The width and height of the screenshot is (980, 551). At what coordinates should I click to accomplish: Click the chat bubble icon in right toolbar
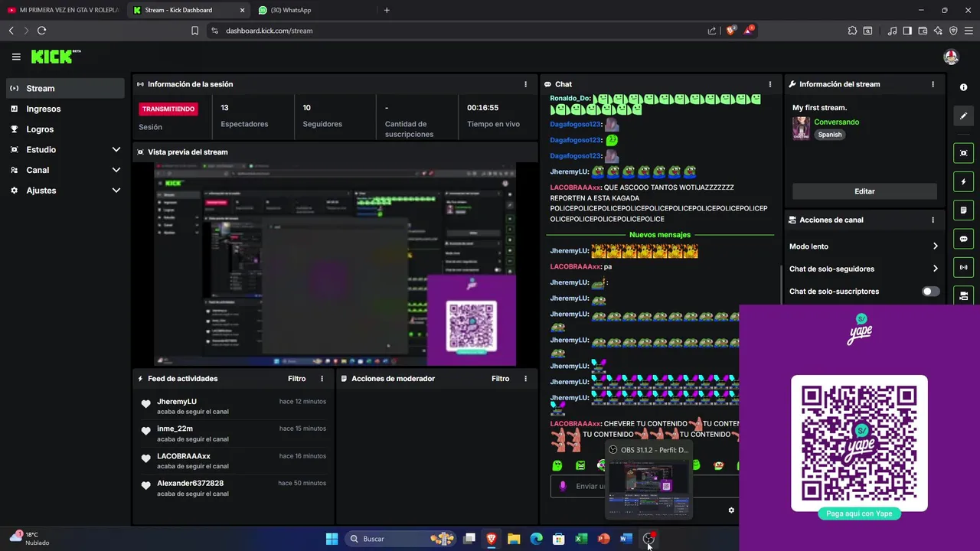pos(963,239)
